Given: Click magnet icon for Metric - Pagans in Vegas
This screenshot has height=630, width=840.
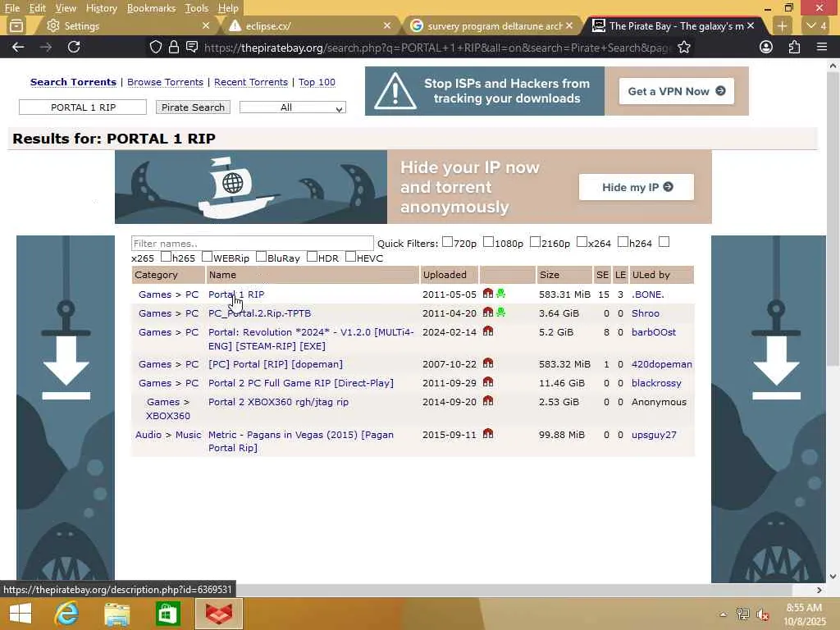Looking at the screenshot, I should (x=487, y=434).
